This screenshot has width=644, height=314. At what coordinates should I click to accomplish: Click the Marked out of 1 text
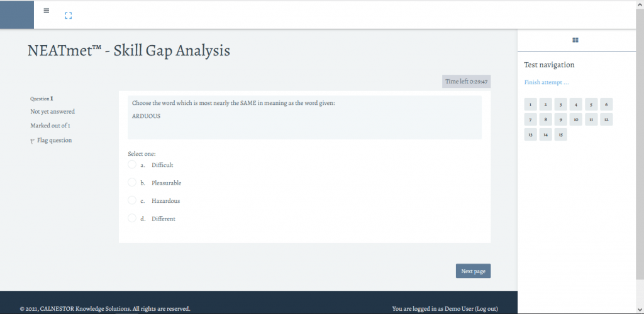50,126
